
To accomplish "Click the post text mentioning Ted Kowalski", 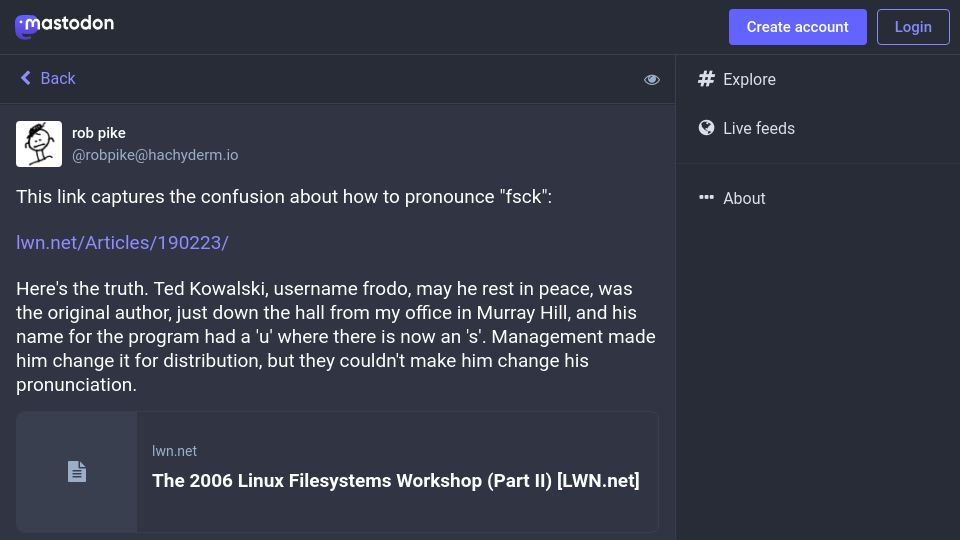I will point(336,337).
